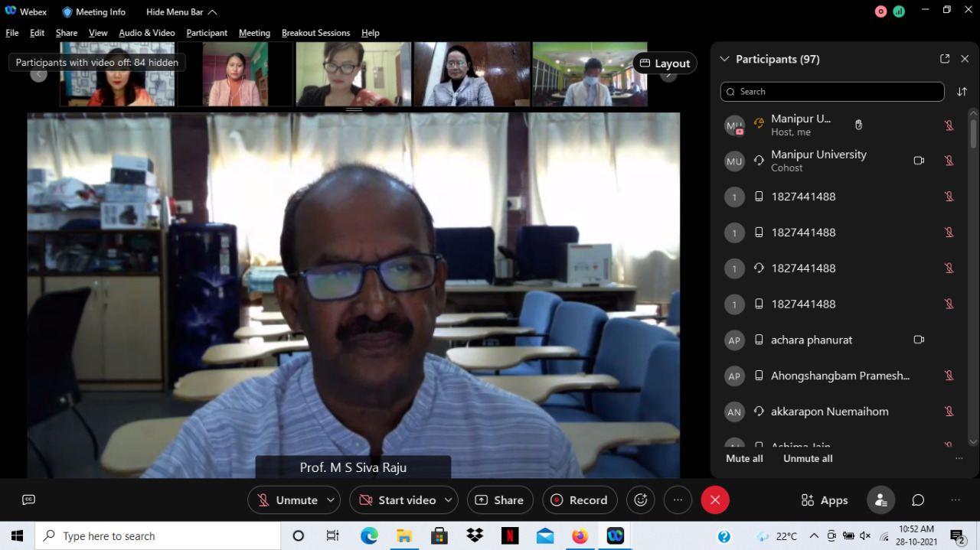Open Firefox from taskbar
Screen dimensions: 980x550
(x=580, y=536)
